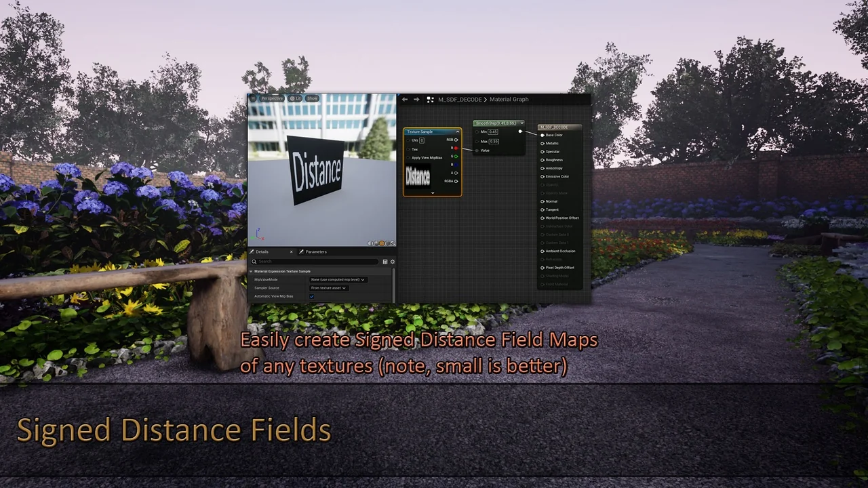Open the Sampler Source dropdown
The width and height of the screenshot is (868, 488).
point(329,288)
